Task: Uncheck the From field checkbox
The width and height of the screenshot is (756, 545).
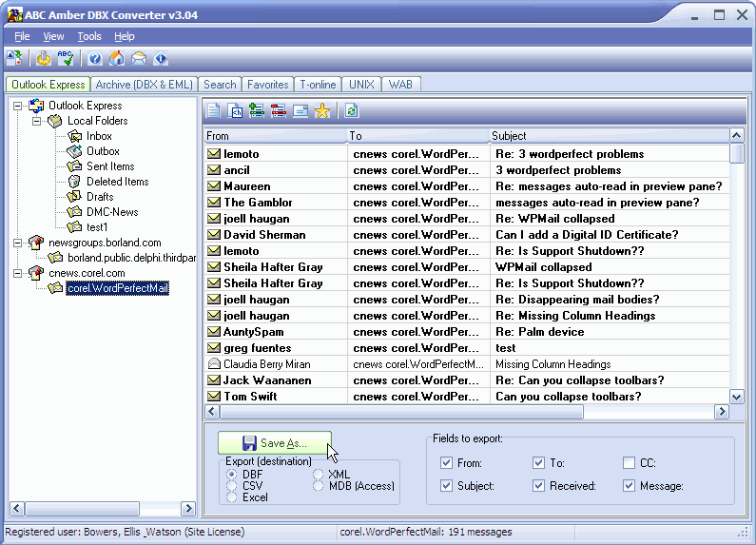Action: 446,463
